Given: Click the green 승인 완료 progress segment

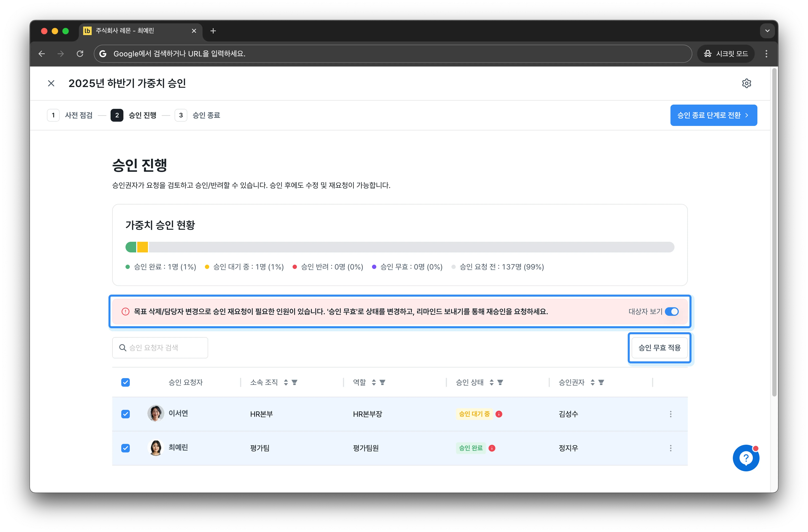Looking at the screenshot, I should click(x=131, y=247).
